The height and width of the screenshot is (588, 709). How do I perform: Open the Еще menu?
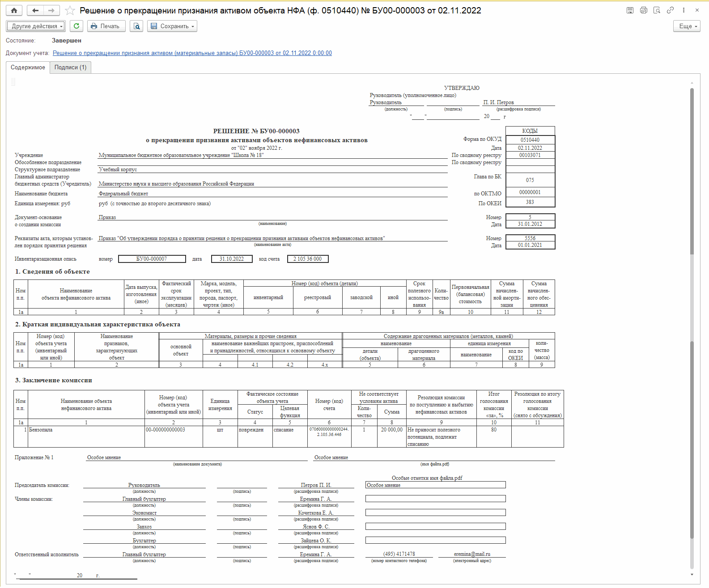click(687, 26)
